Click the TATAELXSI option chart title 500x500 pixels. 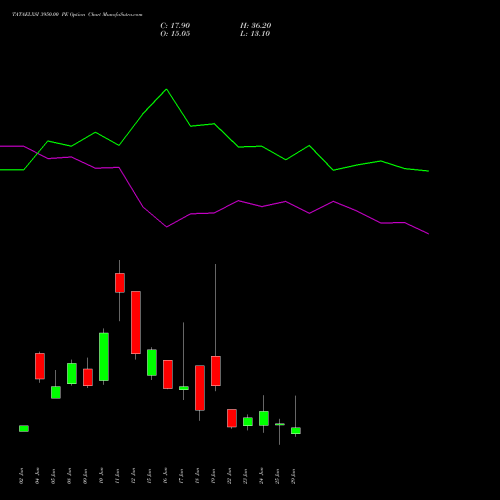77,15
